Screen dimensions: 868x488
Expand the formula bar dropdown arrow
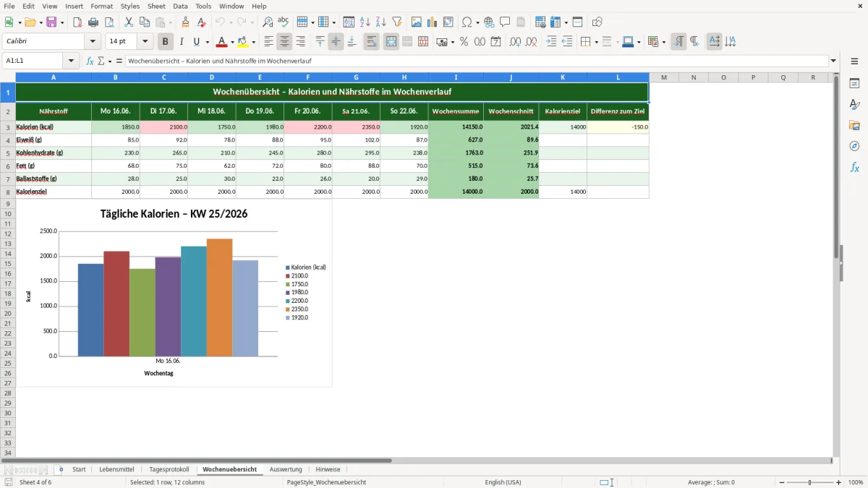pos(833,61)
